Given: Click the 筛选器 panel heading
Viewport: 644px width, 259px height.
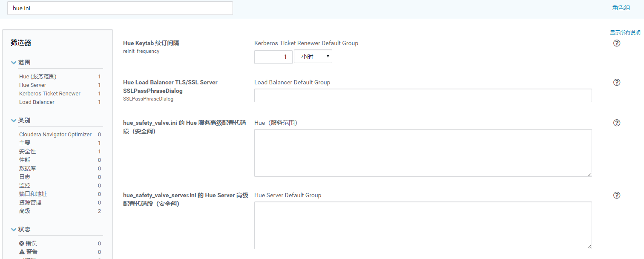Looking at the screenshot, I should tap(21, 43).
